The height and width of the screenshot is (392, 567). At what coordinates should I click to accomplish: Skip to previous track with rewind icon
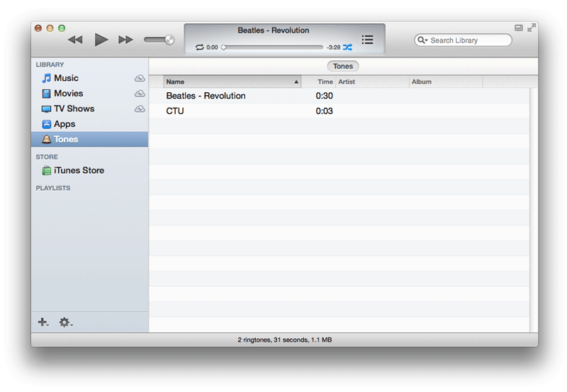(75, 40)
